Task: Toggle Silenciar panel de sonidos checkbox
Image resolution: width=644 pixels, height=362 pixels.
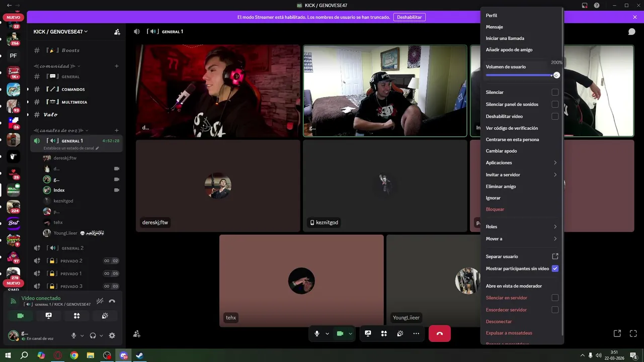Action: [x=555, y=104]
